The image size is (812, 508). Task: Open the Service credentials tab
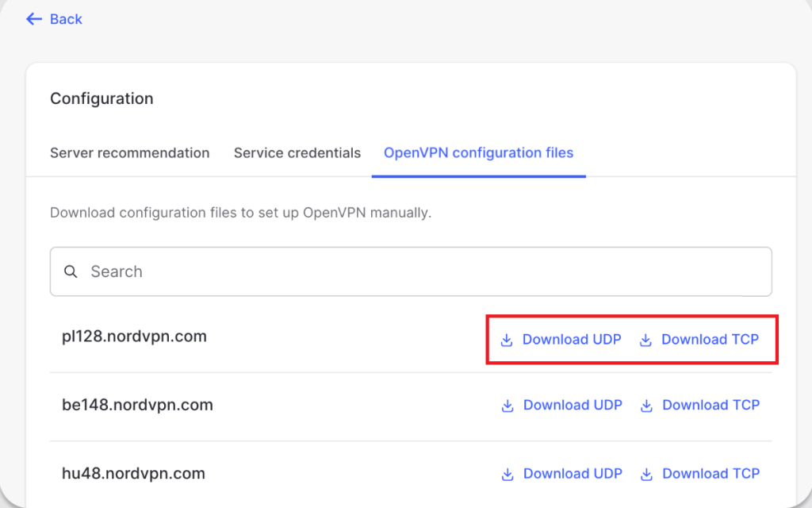(297, 152)
